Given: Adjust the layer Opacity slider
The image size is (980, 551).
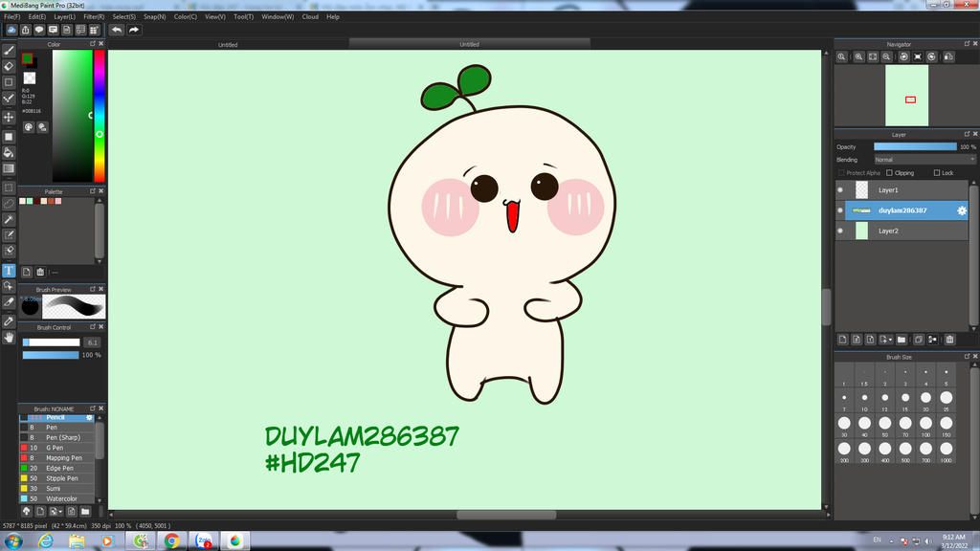Looking at the screenshot, I should pyautogui.click(x=915, y=146).
